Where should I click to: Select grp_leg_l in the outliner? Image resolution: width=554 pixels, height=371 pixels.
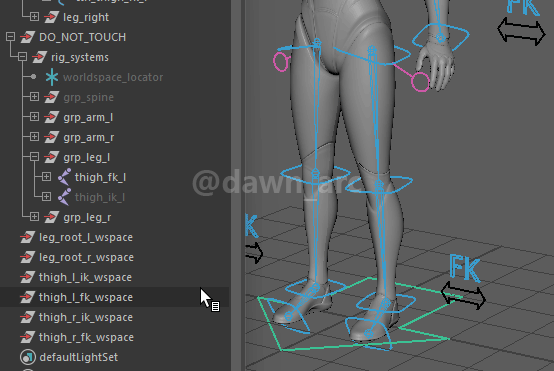click(x=87, y=158)
